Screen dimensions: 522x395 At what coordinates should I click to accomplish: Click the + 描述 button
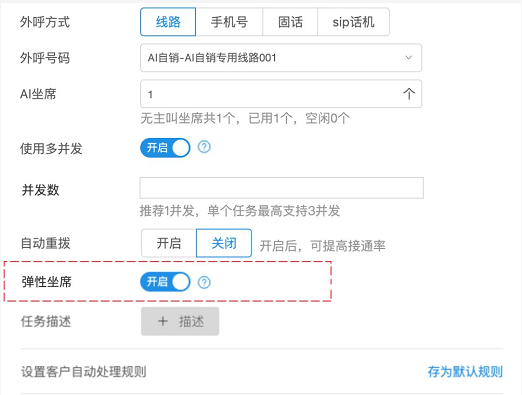click(180, 321)
